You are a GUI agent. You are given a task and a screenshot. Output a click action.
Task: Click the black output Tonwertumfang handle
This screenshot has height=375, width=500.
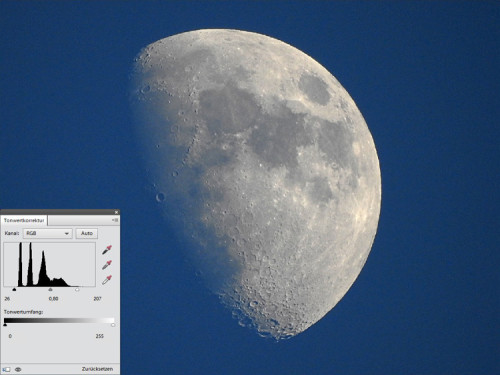coord(5,324)
